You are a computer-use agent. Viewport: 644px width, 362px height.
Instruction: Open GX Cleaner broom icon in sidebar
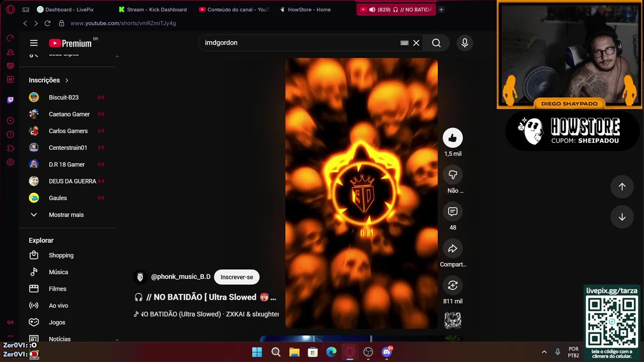[x=10, y=52]
